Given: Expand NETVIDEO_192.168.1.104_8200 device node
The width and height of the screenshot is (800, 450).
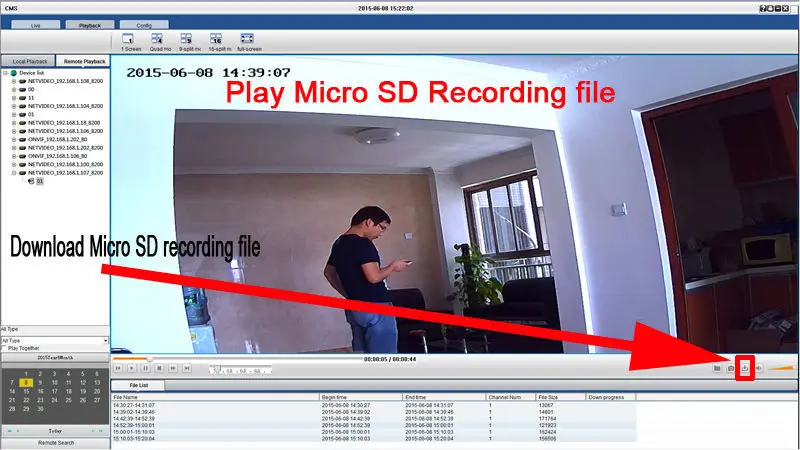Looking at the screenshot, I should (x=14, y=106).
